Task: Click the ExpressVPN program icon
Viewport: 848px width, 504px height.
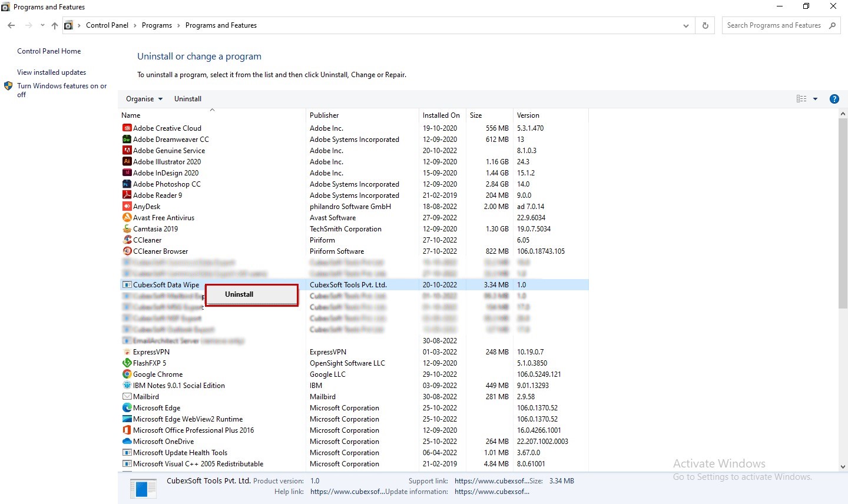Action: coord(127,352)
